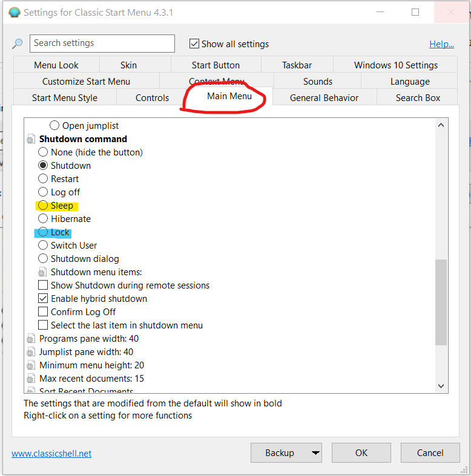Image resolution: width=471 pixels, height=476 pixels.
Task: Choose the Restart radio option
Action: (x=43, y=179)
